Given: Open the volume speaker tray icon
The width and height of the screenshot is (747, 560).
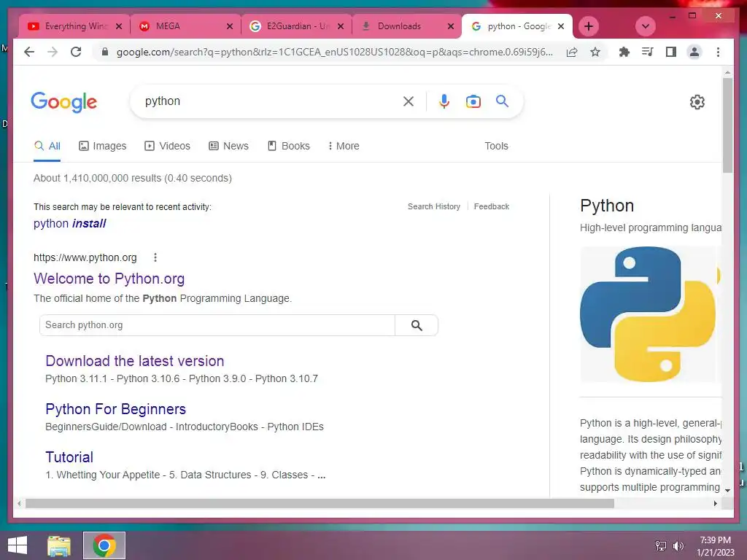Looking at the screenshot, I should click(x=678, y=545).
